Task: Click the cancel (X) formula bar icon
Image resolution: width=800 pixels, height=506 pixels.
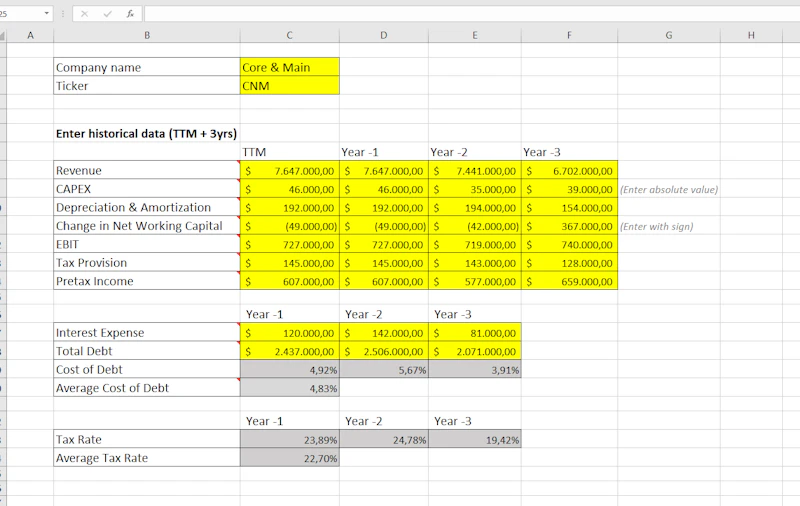Action: point(84,14)
